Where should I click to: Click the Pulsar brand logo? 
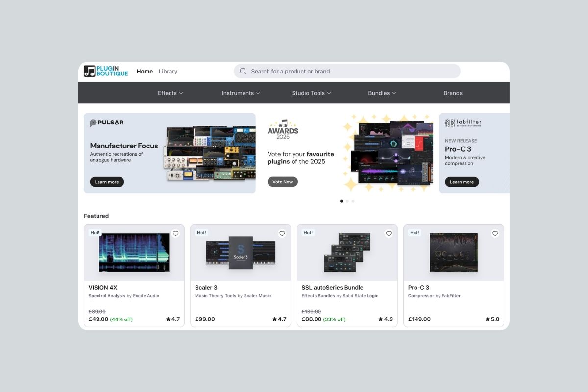tap(106, 122)
